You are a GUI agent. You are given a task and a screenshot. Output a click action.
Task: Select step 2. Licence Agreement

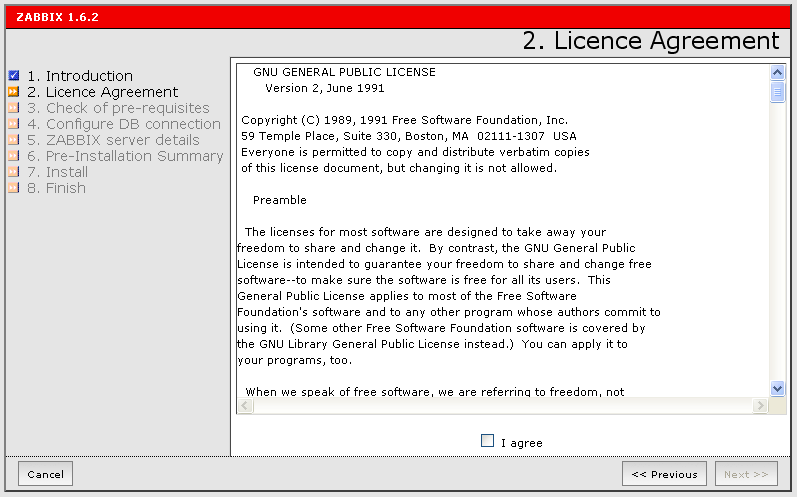point(103,92)
